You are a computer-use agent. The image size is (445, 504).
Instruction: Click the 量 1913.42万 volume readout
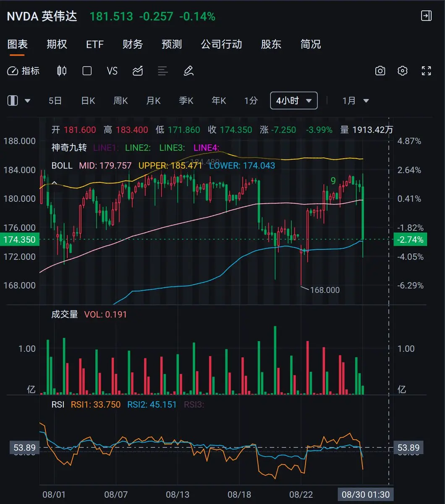pos(366,130)
